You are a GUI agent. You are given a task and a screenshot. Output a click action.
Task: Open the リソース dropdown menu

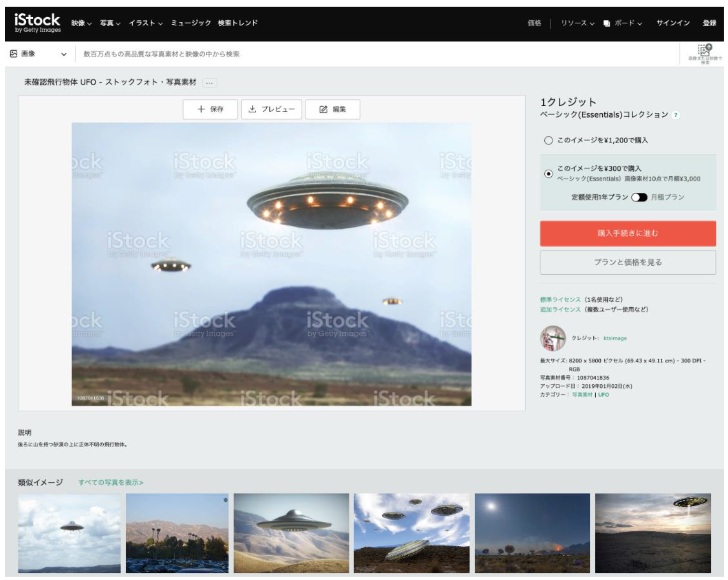click(x=577, y=23)
